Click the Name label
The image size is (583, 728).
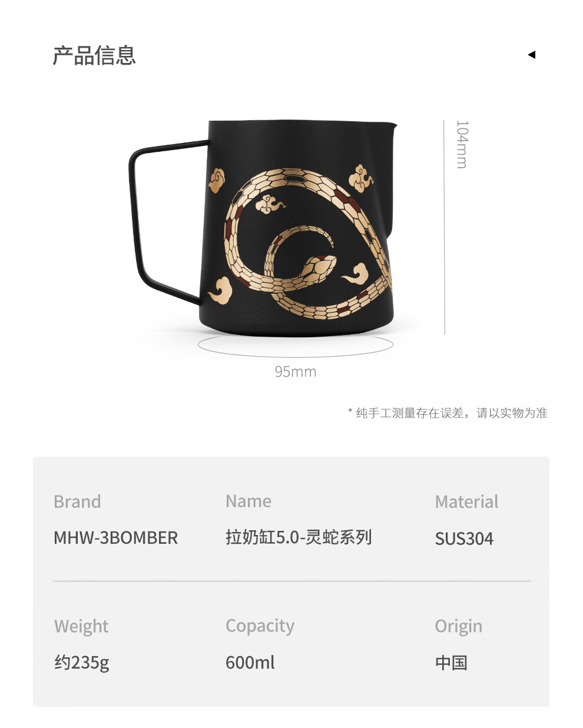(249, 501)
